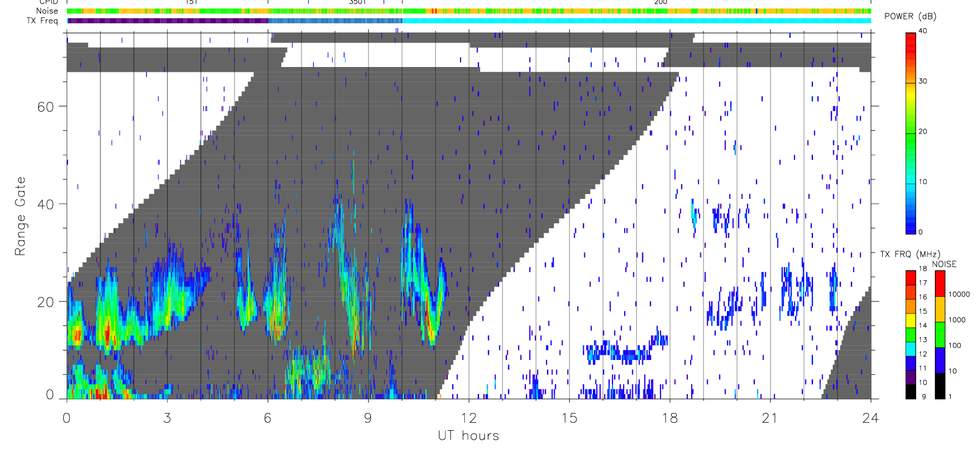Click the 18 label on the TX FRQ scale
The image size is (980, 452).
923,269
